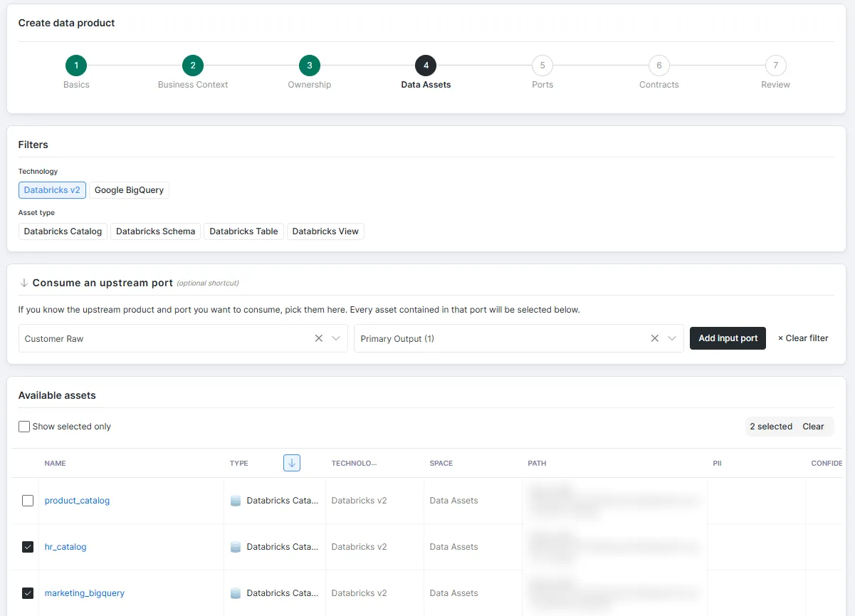This screenshot has width=855, height=616.
Task: Check the product_catalog row checkbox
Action: click(28, 501)
